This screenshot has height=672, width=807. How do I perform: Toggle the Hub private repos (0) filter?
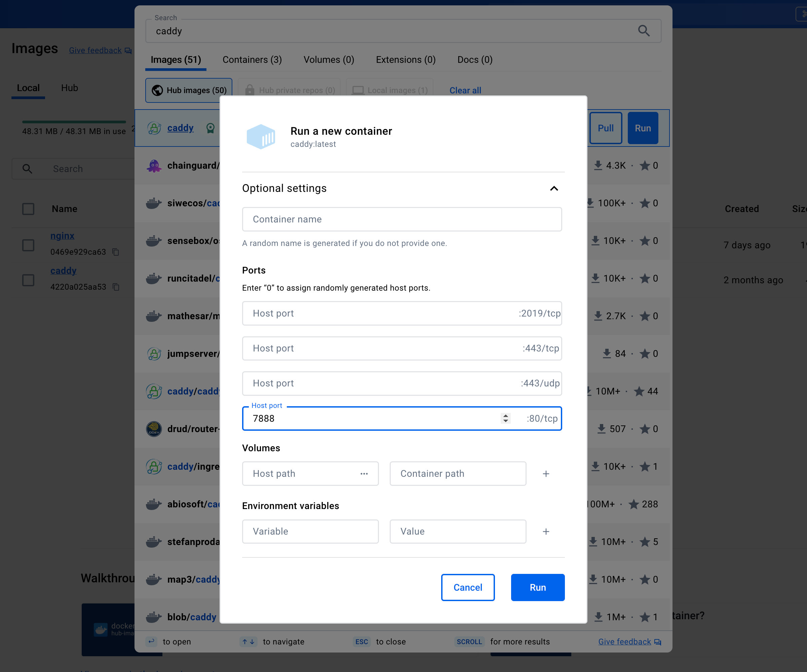(x=290, y=90)
